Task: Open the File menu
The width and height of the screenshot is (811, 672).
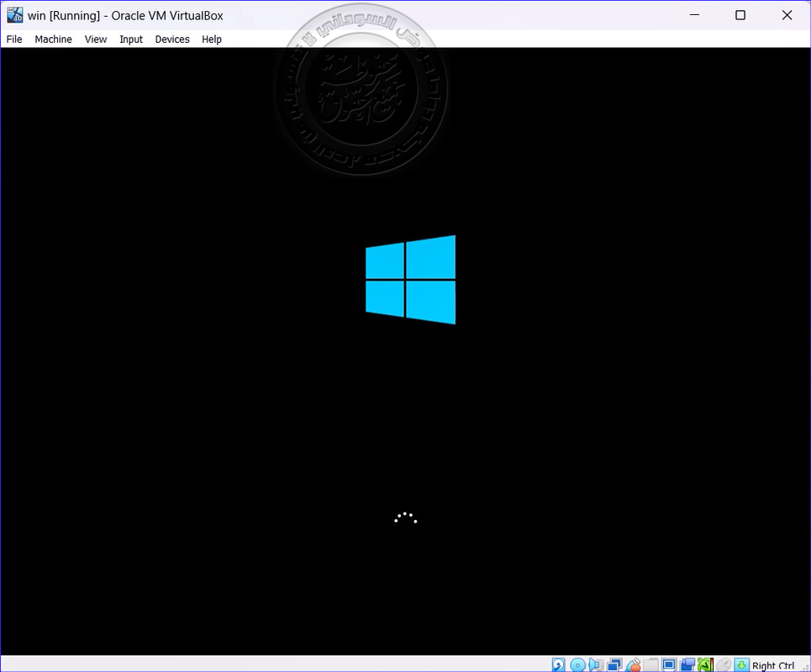Action: 14,39
